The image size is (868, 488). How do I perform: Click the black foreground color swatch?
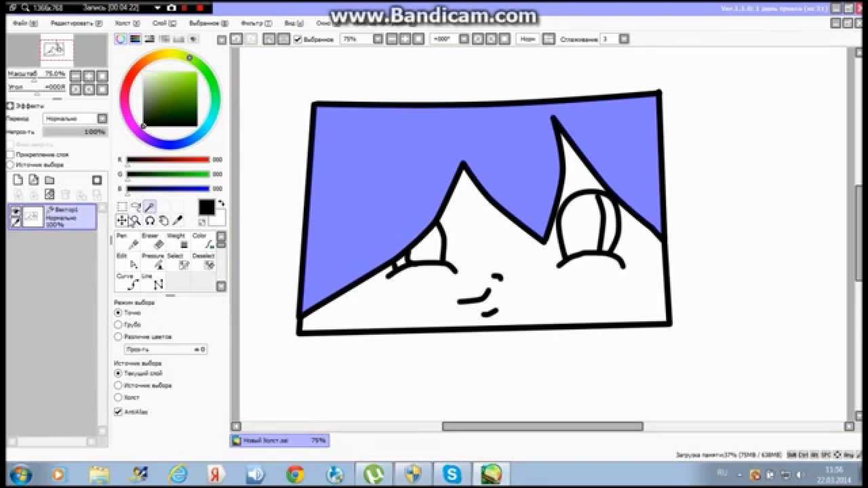tap(207, 207)
